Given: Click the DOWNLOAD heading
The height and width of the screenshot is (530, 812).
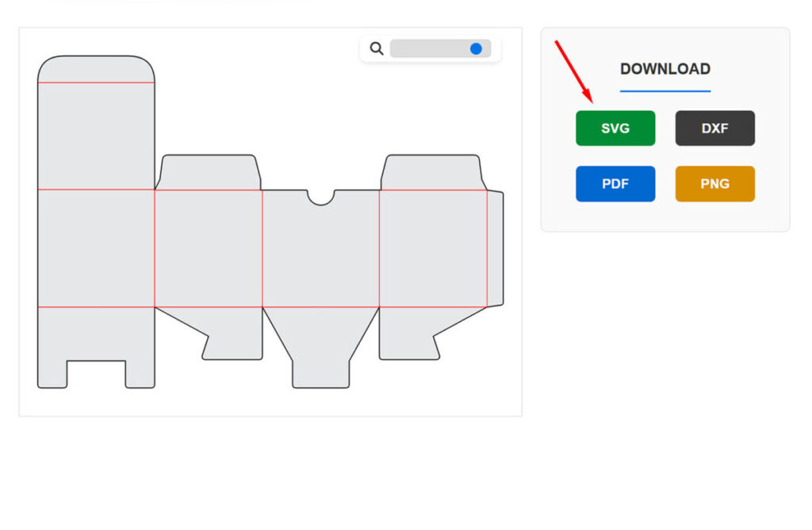Looking at the screenshot, I should (x=665, y=69).
